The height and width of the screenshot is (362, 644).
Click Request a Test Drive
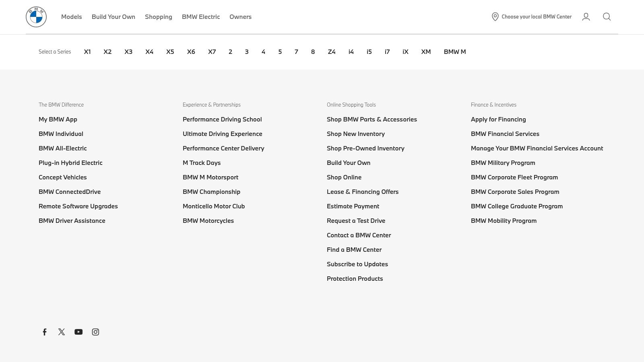click(x=356, y=221)
